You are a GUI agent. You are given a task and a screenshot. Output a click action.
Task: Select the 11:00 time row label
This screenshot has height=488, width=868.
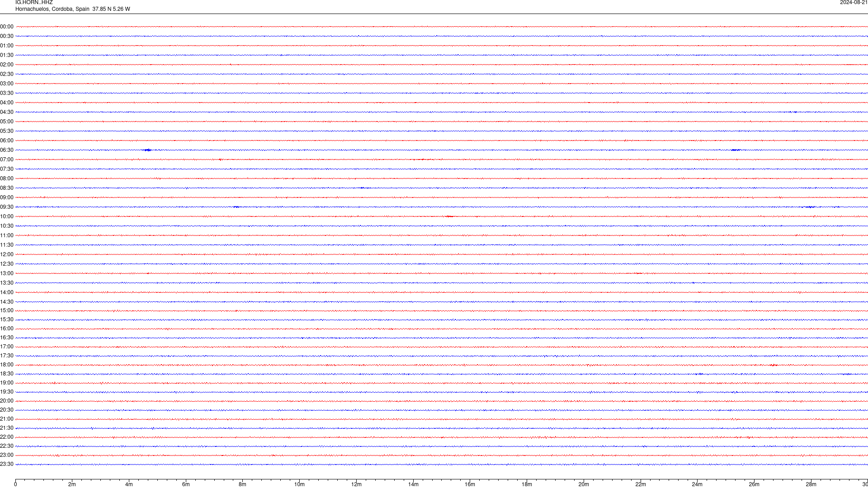(7, 235)
